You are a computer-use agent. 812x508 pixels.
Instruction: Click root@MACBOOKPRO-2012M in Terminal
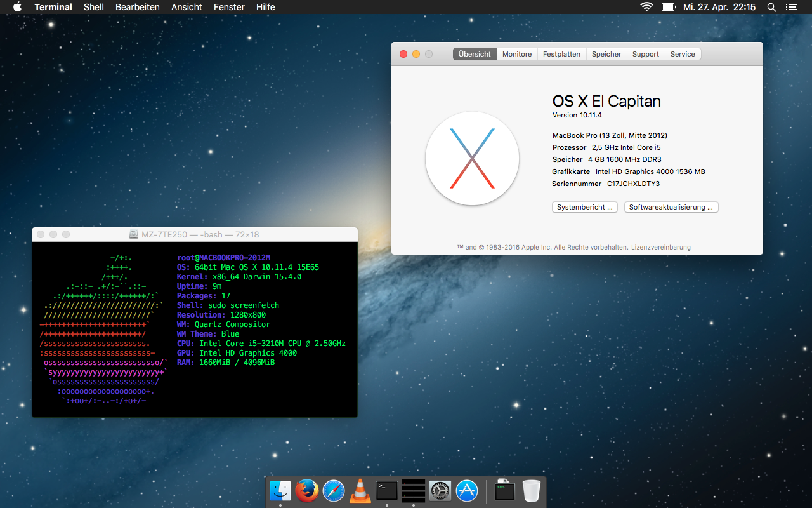(224, 257)
